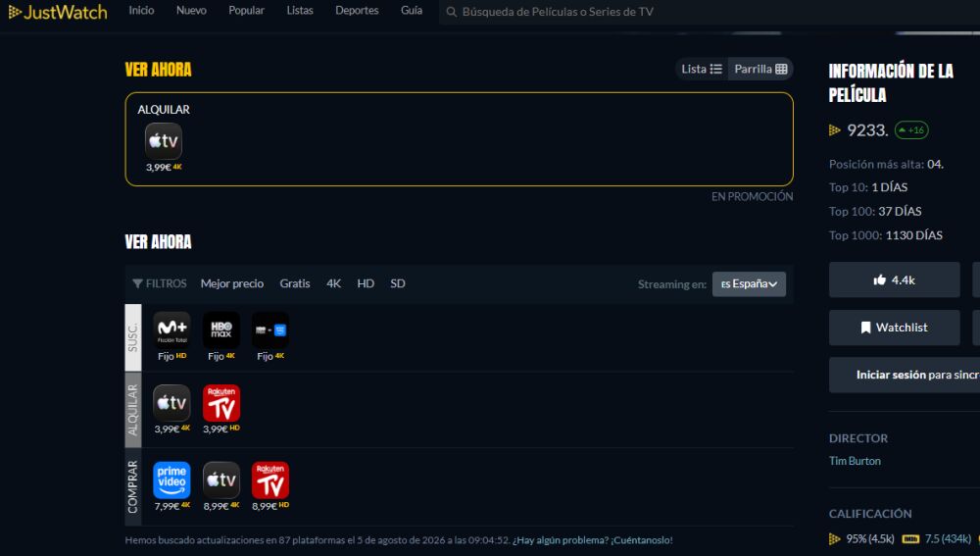
Task: Click the Top 10: 1 DÍAS entry
Action: pyautogui.click(x=868, y=187)
